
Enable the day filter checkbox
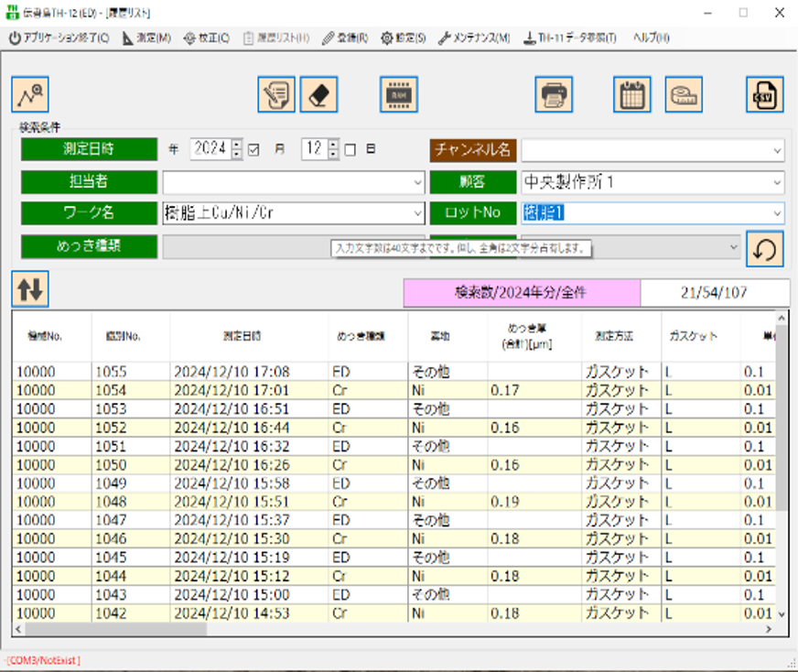click(x=350, y=149)
